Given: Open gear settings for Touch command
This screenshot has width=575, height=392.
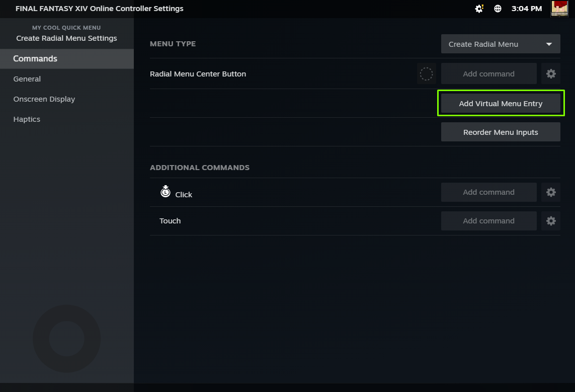Looking at the screenshot, I should click(551, 221).
